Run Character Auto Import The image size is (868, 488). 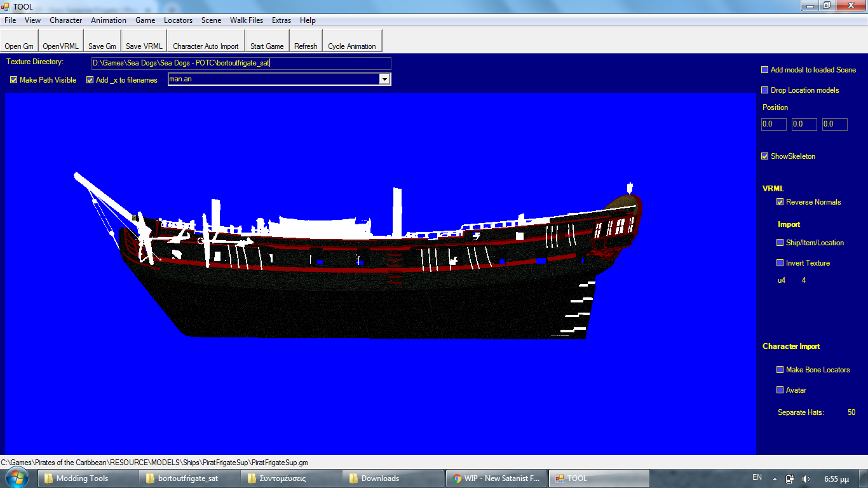pos(206,41)
